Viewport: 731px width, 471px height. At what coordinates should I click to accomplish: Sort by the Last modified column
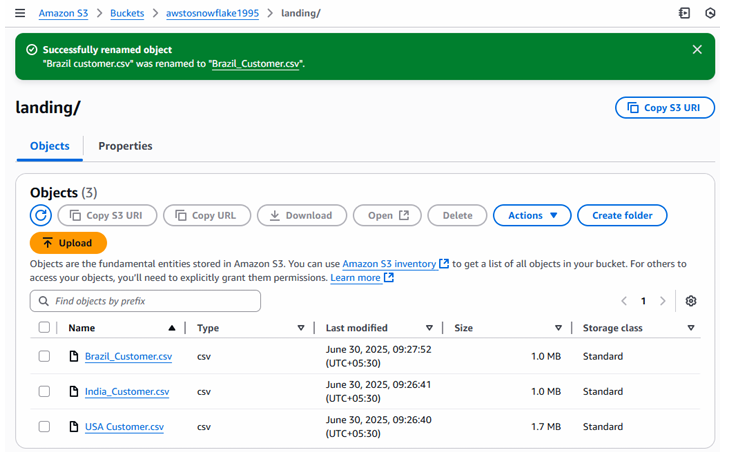tap(429, 328)
